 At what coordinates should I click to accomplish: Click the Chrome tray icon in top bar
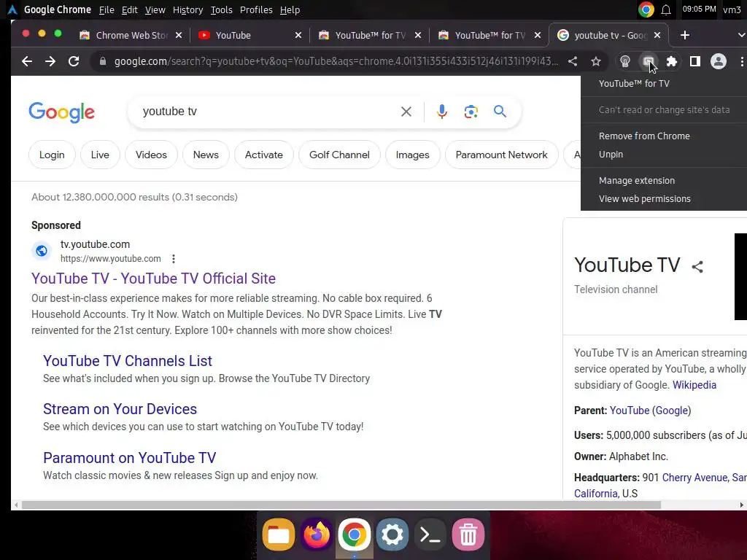[646, 9]
